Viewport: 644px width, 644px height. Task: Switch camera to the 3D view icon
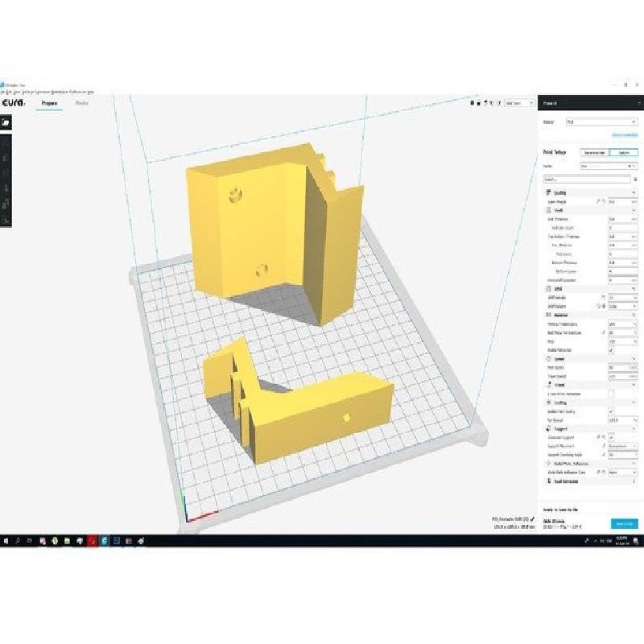[472, 103]
